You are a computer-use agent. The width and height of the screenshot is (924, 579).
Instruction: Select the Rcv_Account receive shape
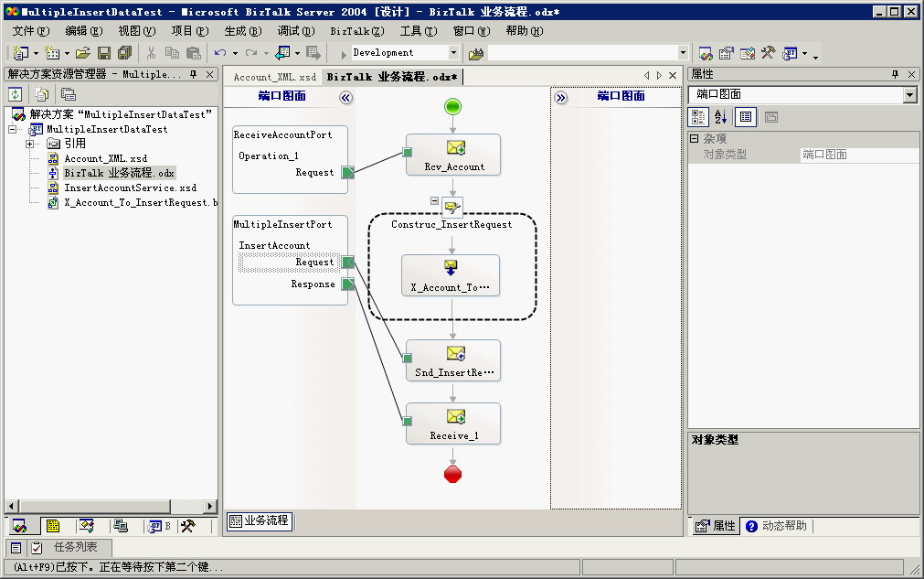coord(453,155)
